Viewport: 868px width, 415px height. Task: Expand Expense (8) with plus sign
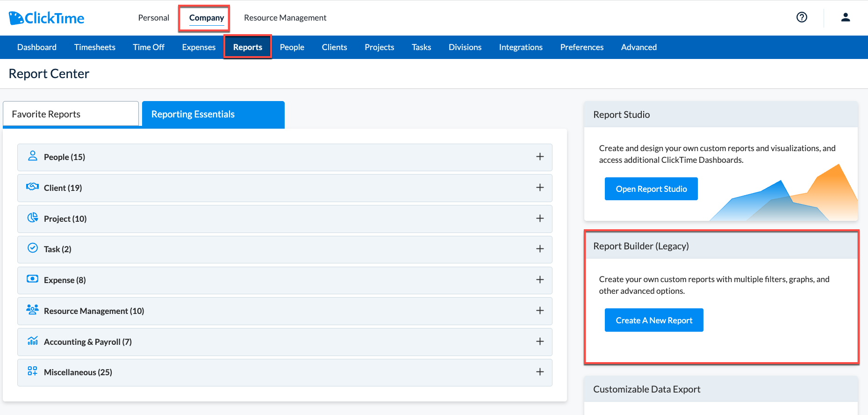click(x=540, y=280)
